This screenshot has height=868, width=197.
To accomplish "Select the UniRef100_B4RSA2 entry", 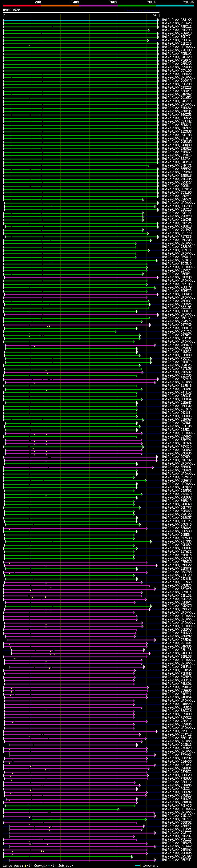I will pyautogui.click(x=176, y=94).
